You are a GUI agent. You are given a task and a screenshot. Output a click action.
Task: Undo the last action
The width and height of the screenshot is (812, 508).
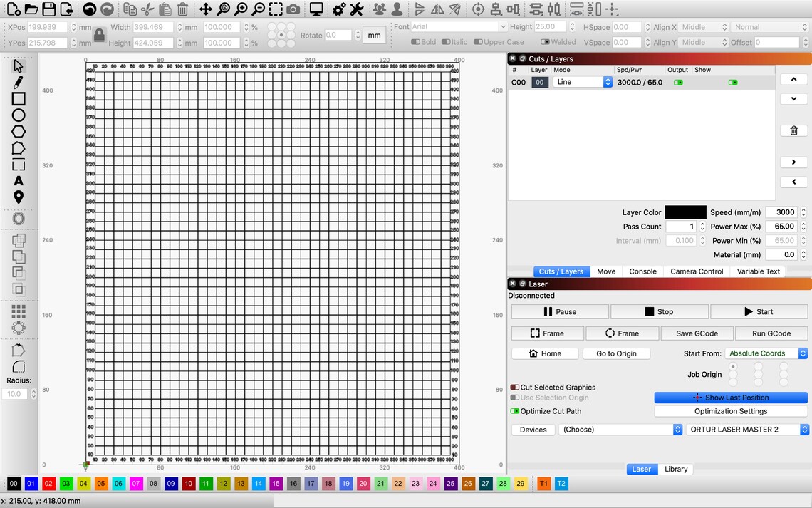coord(90,9)
